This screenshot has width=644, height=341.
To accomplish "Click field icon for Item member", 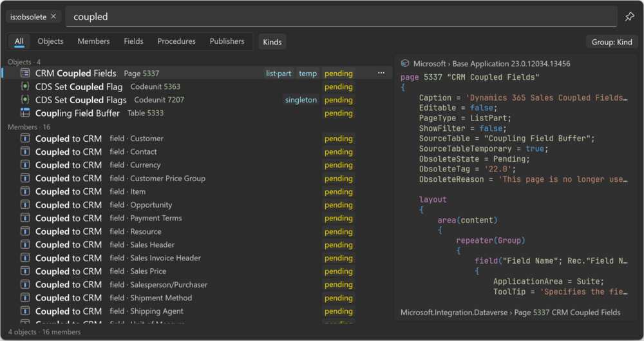I will (x=25, y=191).
